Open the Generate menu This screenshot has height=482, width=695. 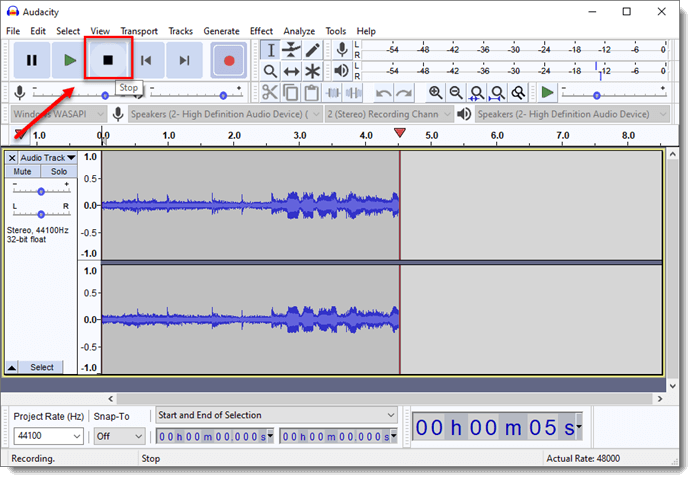[x=221, y=31]
